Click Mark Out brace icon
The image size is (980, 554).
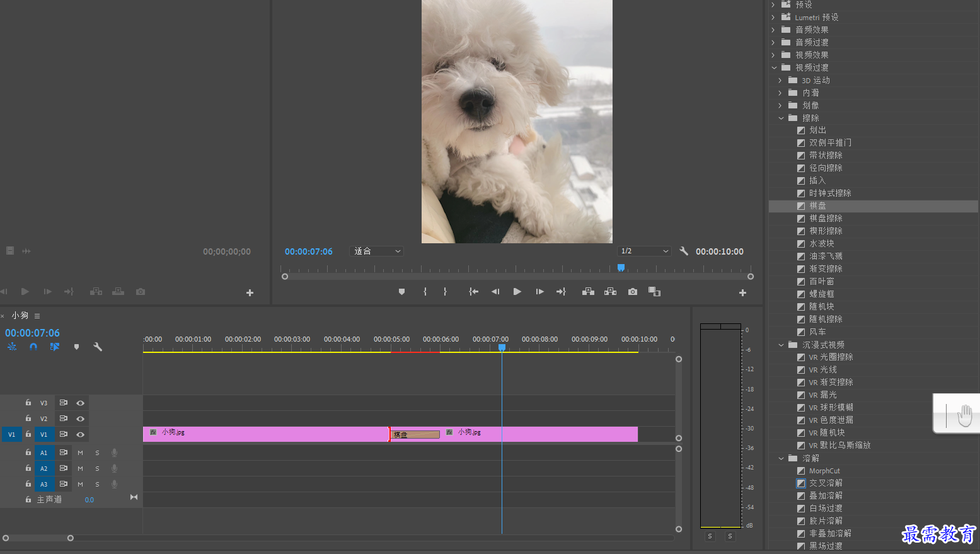pyautogui.click(x=445, y=292)
